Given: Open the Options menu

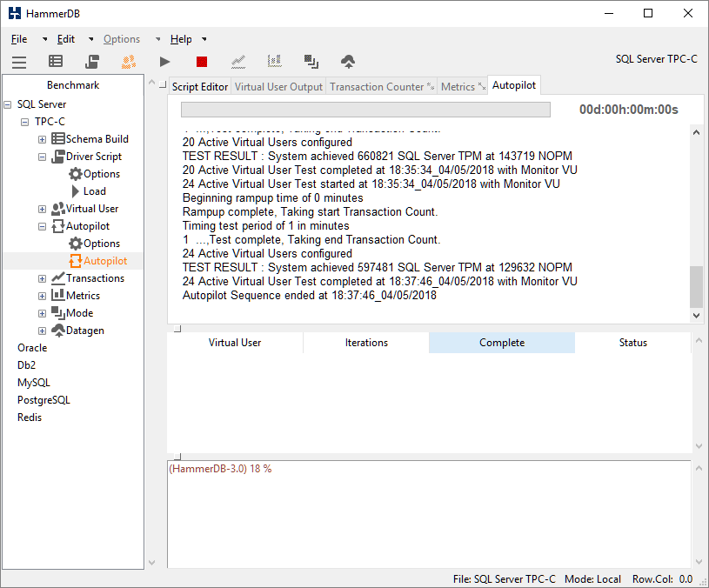Looking at the screenshot, I should click(x=122, y=39).
